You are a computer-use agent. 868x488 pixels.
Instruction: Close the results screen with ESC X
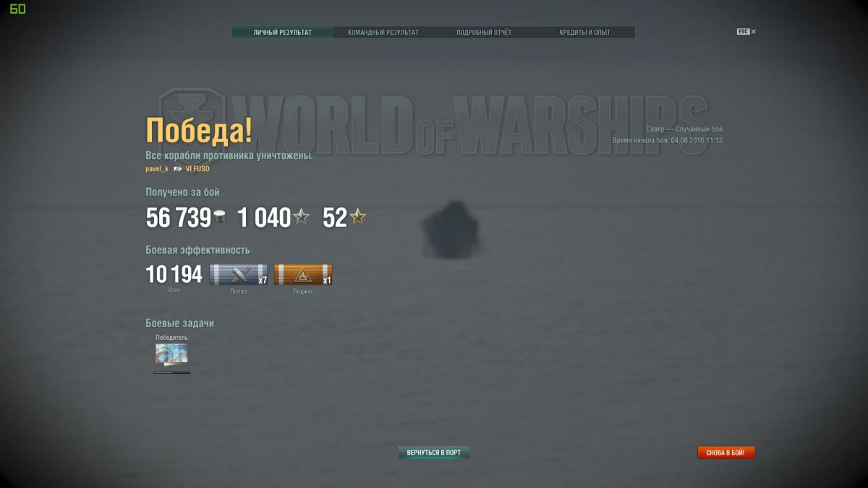click(746, 32)
